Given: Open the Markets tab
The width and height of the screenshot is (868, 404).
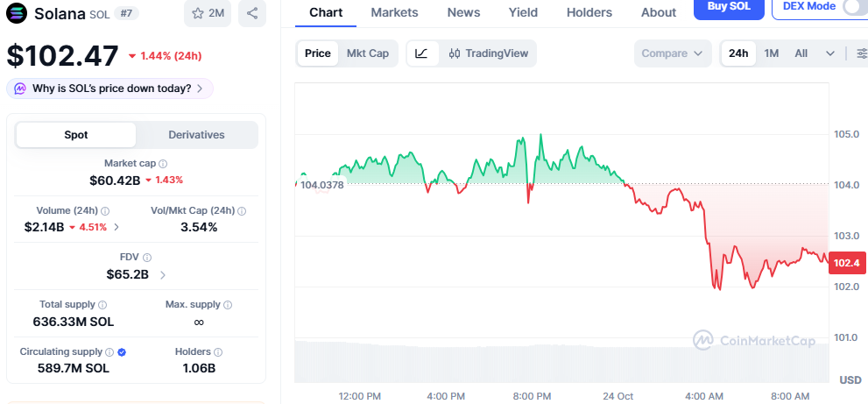Looking at the screenshot, I should point(395,12).
